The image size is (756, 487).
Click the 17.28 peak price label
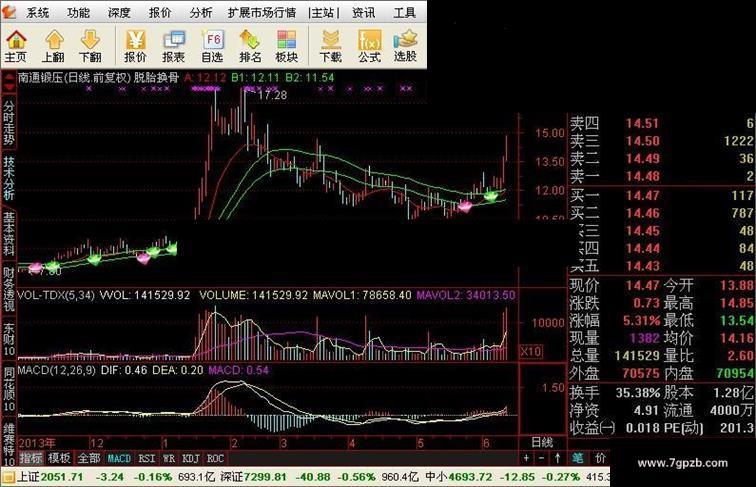272,95
